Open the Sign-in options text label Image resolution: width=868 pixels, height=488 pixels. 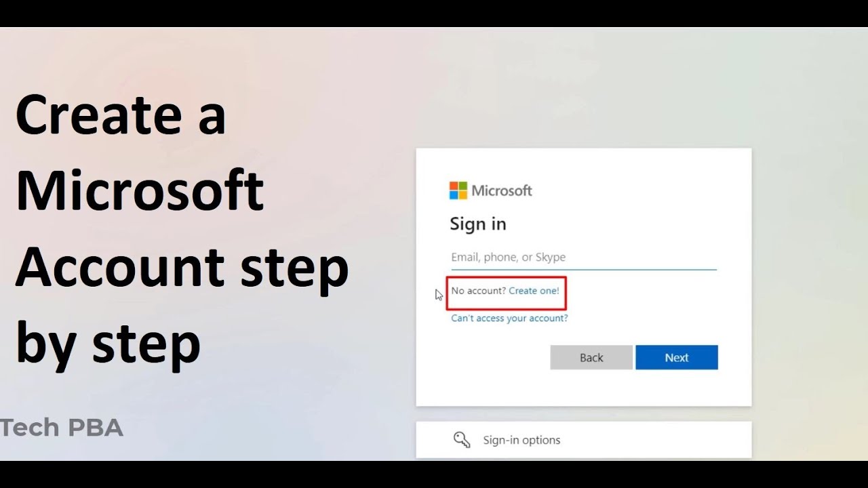[521, 440]
